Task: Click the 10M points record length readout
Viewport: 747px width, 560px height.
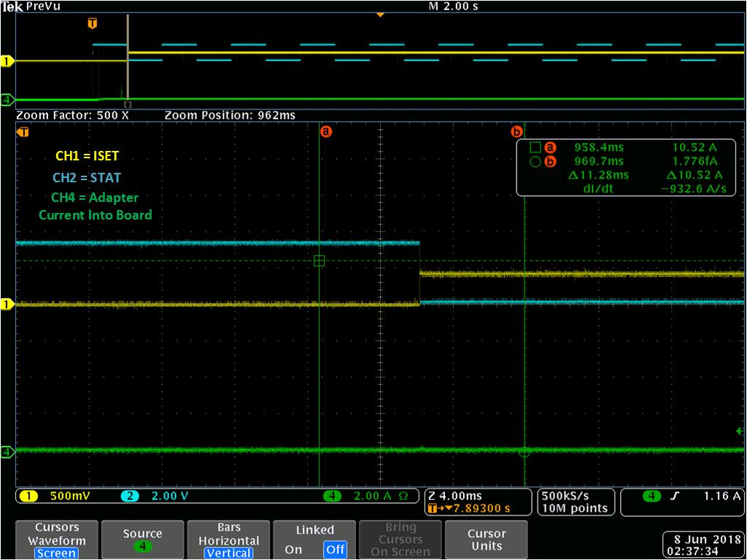Action: [575, 508]
